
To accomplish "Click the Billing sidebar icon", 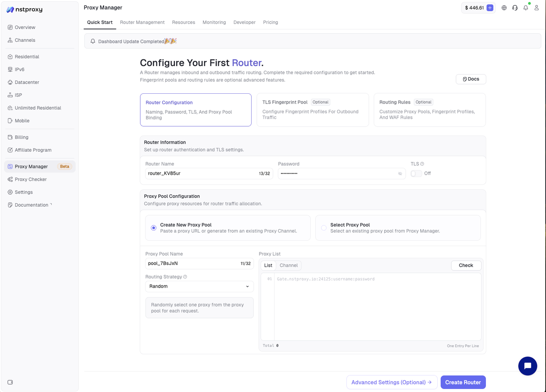I will (10, 137).
